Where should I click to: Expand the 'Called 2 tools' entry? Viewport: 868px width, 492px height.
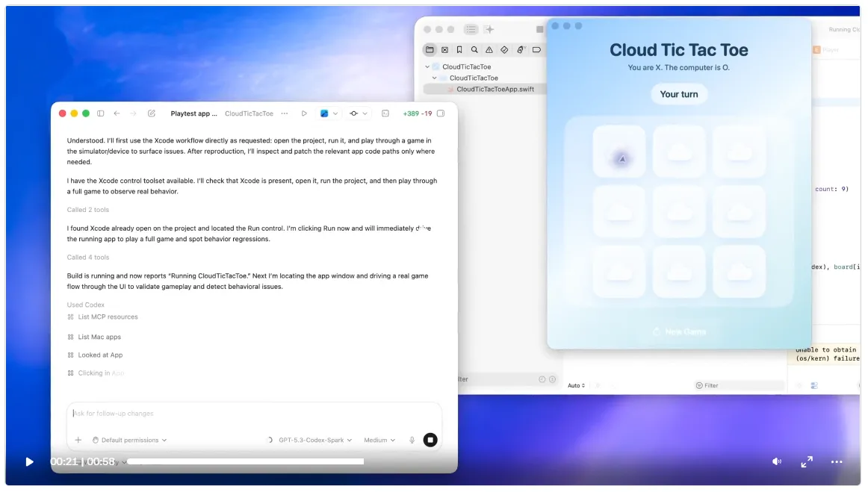[88, 210]
